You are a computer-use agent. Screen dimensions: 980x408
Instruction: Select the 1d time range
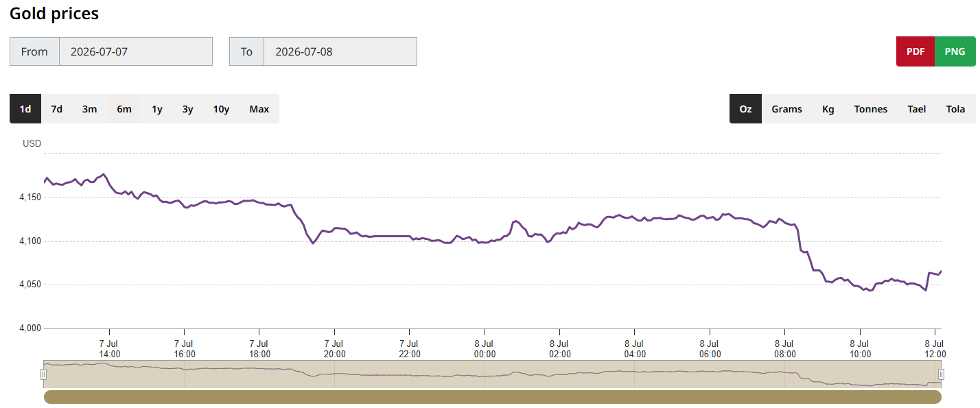[x=25, y=109]
